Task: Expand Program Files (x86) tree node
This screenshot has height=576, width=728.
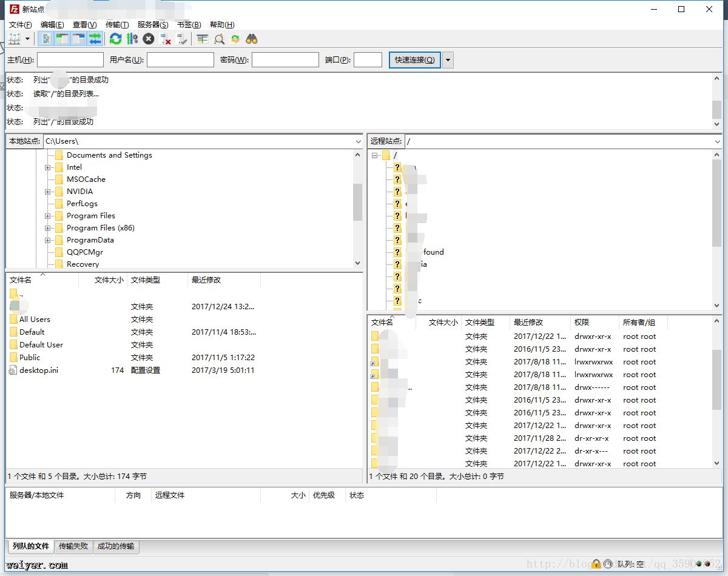Action: click(x=47, y=228)
